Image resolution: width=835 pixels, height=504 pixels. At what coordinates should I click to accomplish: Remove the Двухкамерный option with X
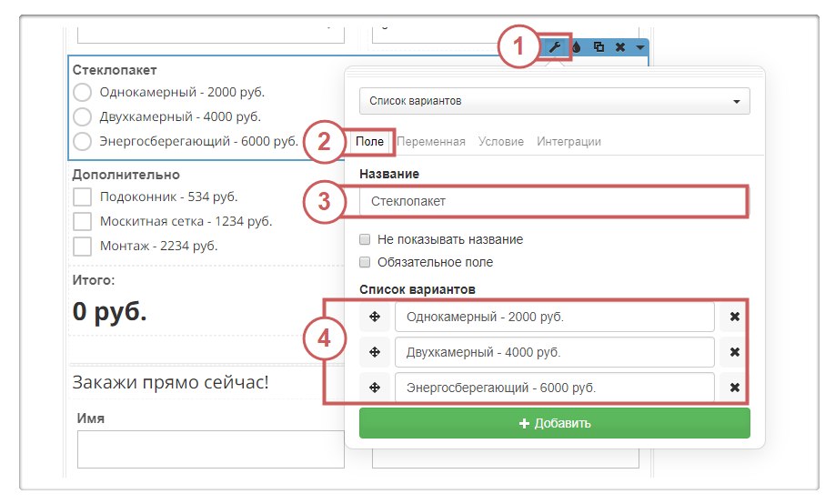pyautogui.click(x=735, y=352)
